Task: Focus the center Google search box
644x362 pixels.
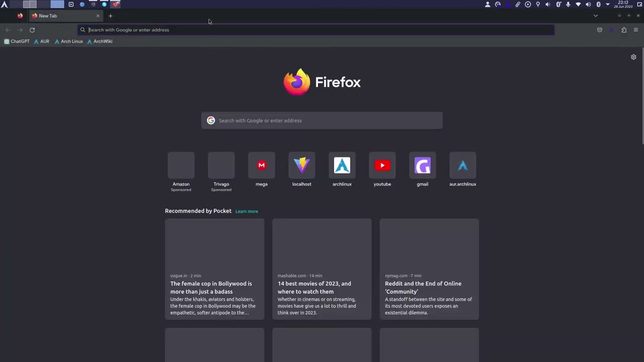Action: (322, 120)
